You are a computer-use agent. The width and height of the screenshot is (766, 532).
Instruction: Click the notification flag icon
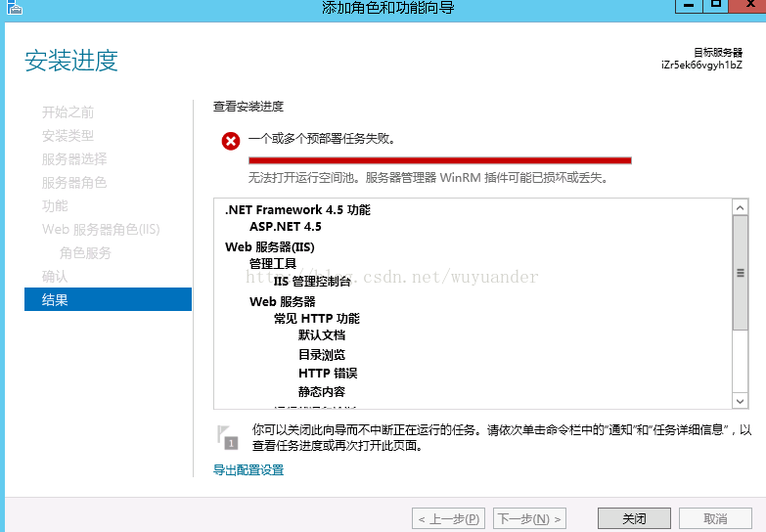coord(228,437)
